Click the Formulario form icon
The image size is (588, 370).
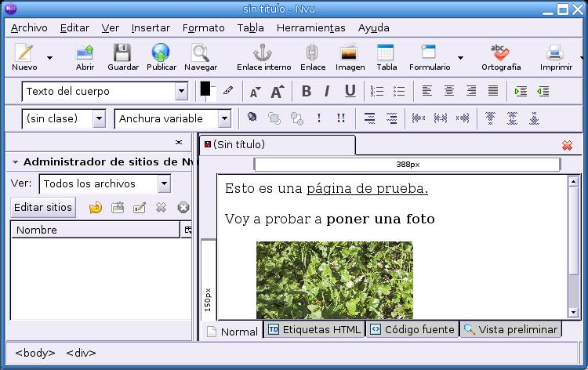pyautogui.click(x=429, y=52)
